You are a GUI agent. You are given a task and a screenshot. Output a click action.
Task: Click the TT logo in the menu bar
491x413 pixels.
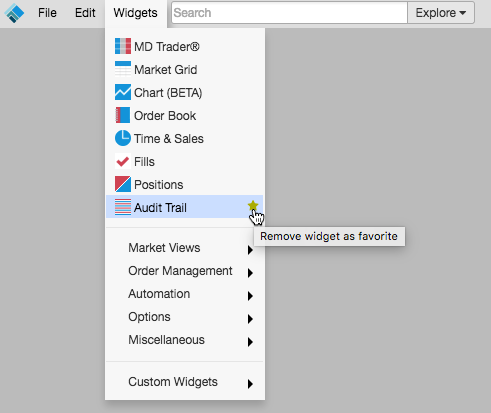pos(14,13)
